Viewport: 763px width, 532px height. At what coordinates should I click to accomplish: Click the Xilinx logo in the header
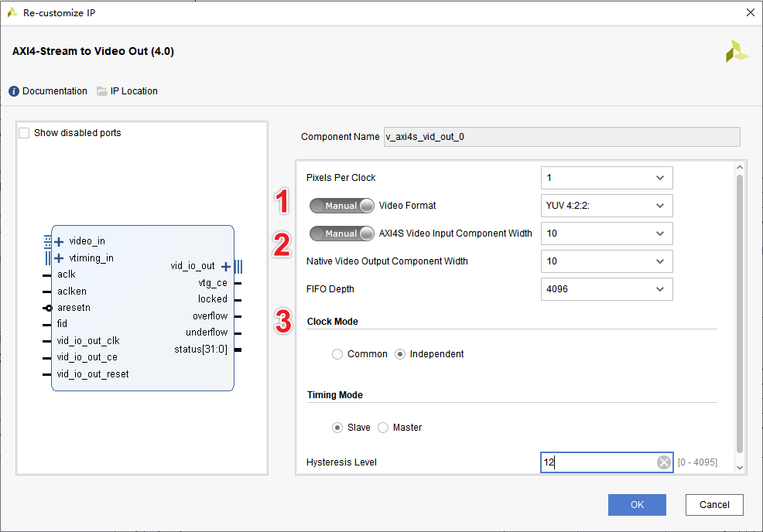coord(736,52)
